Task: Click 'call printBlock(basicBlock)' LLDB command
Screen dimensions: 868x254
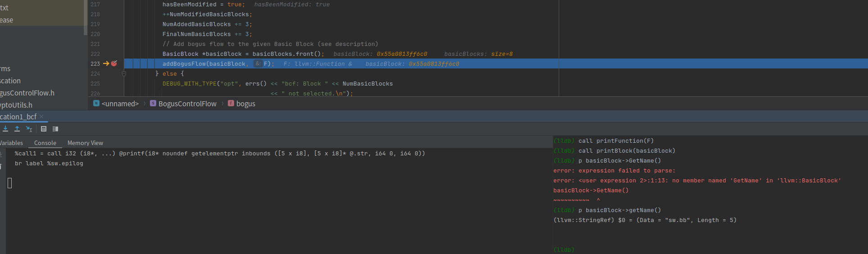Action: pyautogui.click(x=627, y=151)
